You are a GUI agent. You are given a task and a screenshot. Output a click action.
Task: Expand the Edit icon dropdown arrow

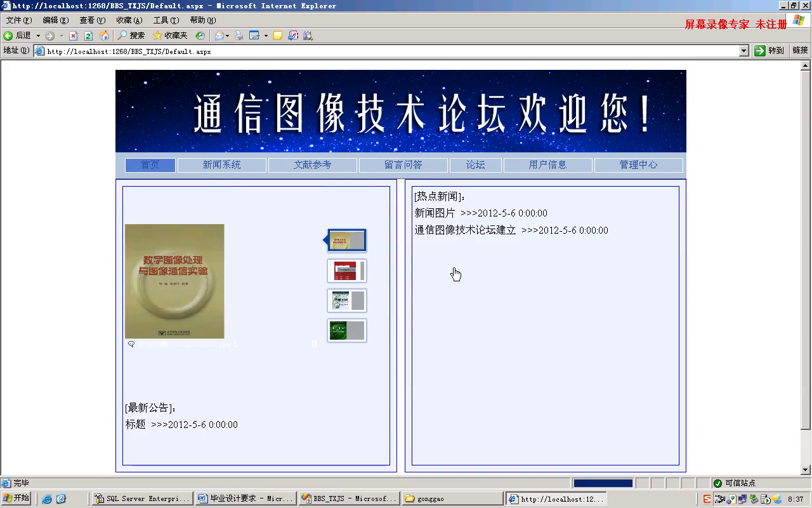tap(266, 36)
